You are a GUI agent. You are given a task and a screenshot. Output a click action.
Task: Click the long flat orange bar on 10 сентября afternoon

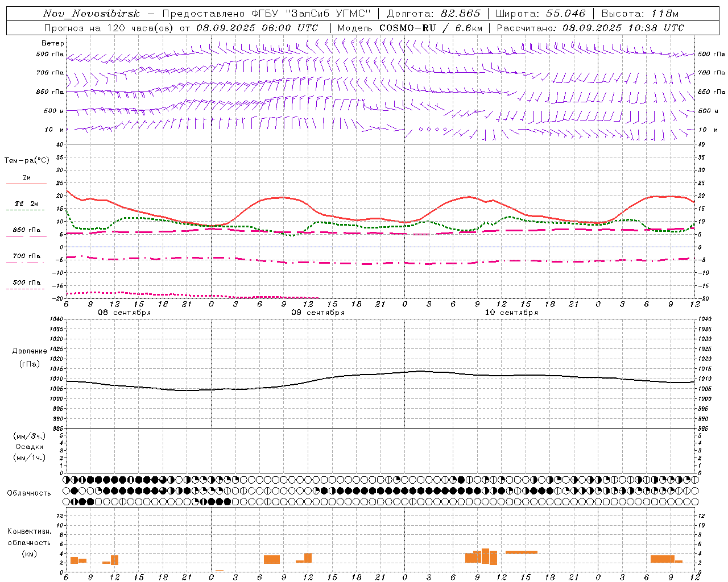(522, 552)
